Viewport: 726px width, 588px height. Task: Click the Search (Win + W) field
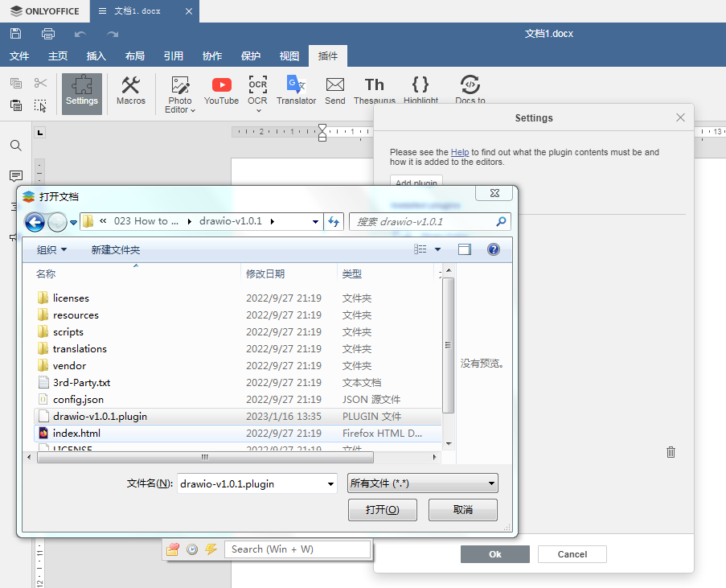(x=297, y=549)
